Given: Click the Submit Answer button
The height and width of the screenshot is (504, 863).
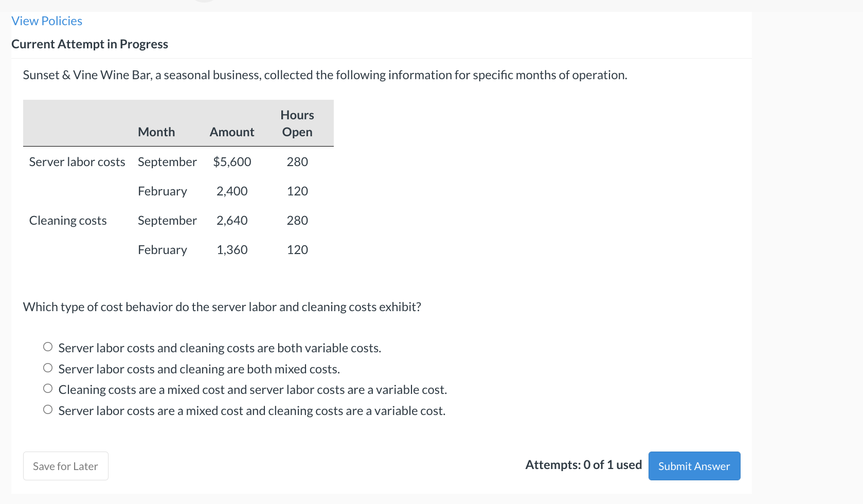Looking at the screenshot, I should (694, 466).
